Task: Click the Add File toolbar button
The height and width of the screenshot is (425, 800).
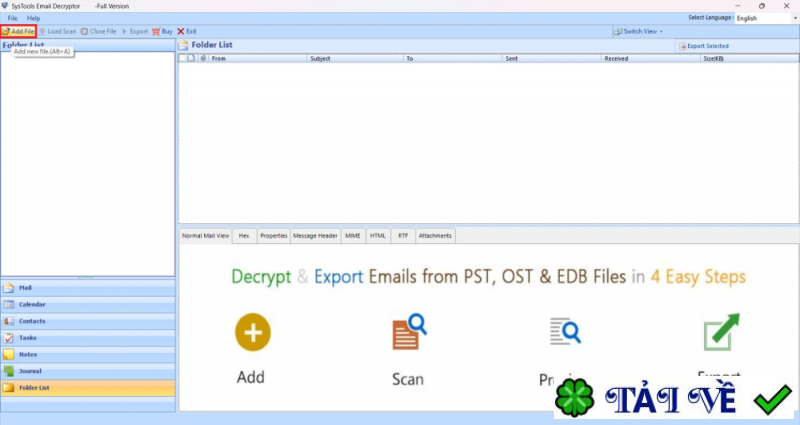Action: coord(18,31)
